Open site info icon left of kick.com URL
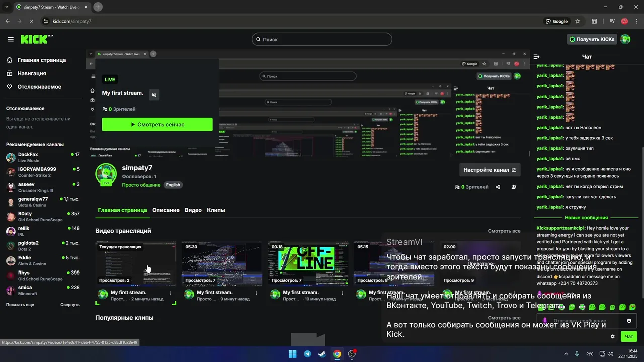 pos(46,21)
